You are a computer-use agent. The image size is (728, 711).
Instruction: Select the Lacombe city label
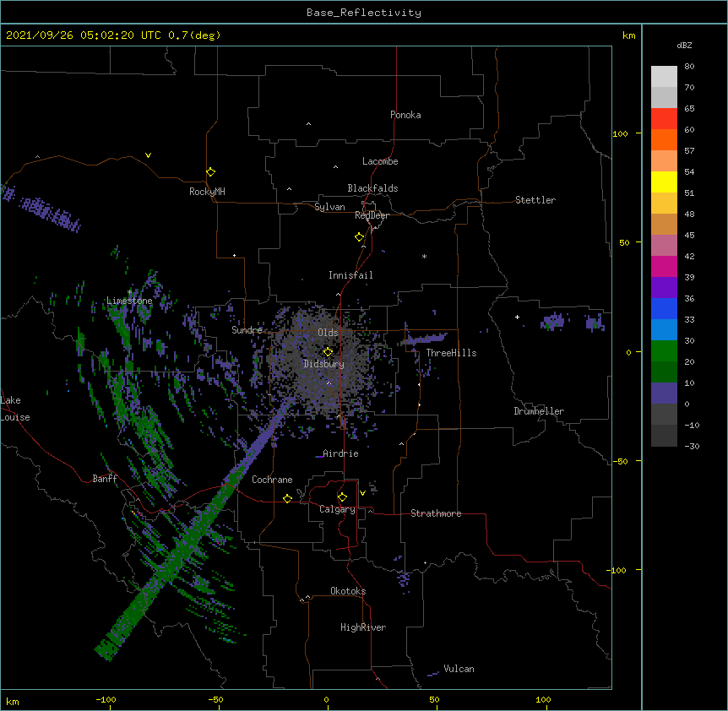coord(380,161)
